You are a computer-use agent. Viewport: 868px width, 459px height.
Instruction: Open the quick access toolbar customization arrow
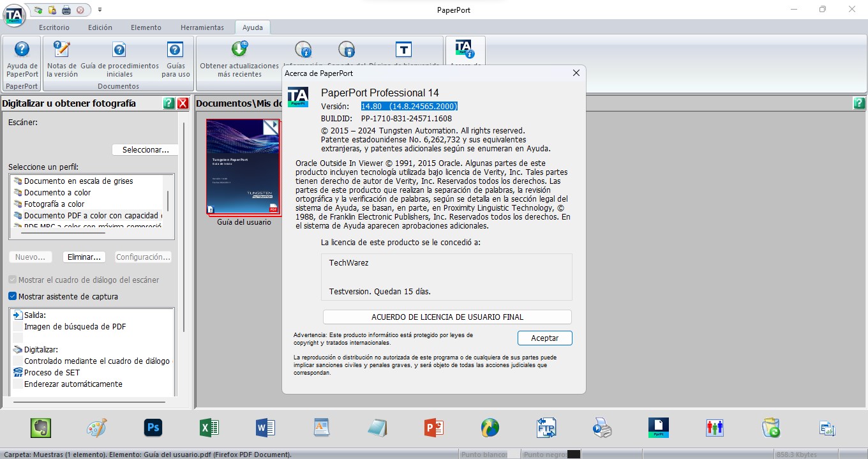click(x=100, y=10)
